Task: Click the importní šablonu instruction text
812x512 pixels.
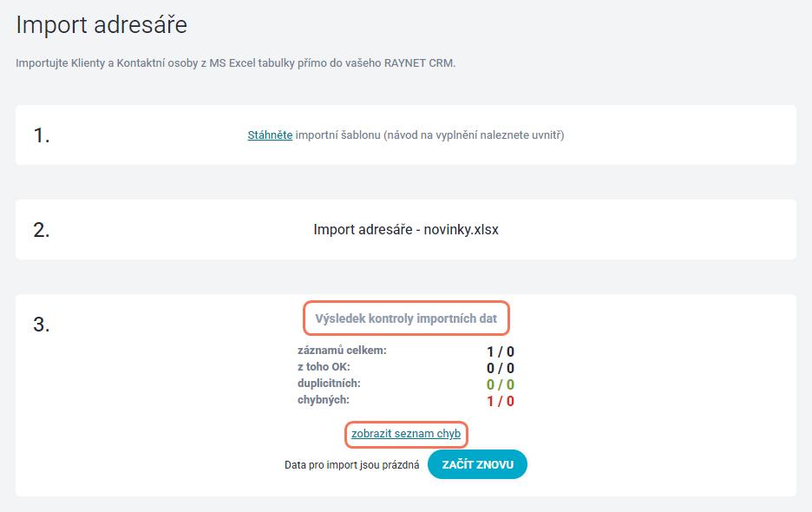Action: pyautogui.click(x=429, y=135)
